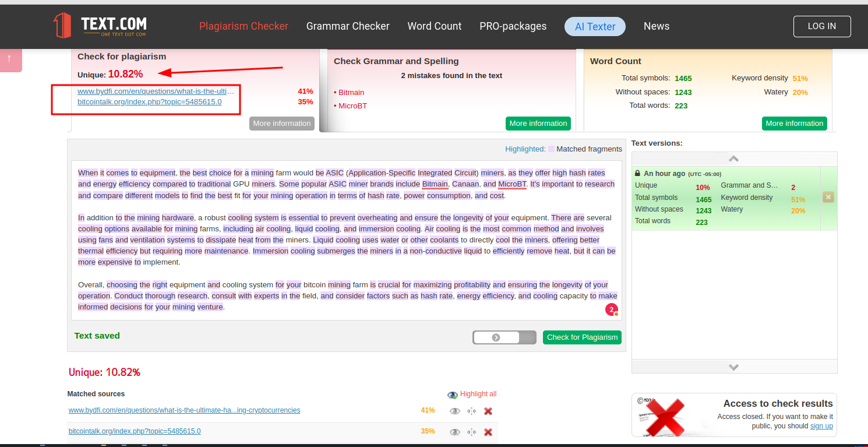The image size is (868, 447).
Task: Click the Matched fragments color swatch legend
Action: tap(551, 149)
